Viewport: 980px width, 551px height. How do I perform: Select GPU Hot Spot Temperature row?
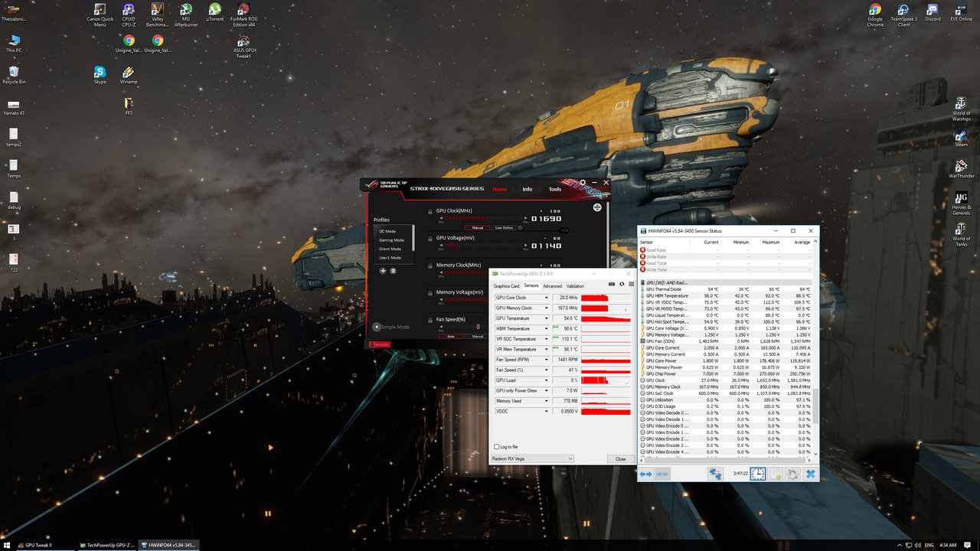726,322
